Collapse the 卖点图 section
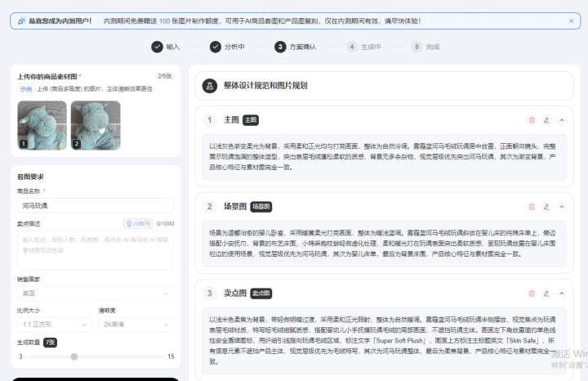Screen dimensions: 588x381 [x=561, y=293]
